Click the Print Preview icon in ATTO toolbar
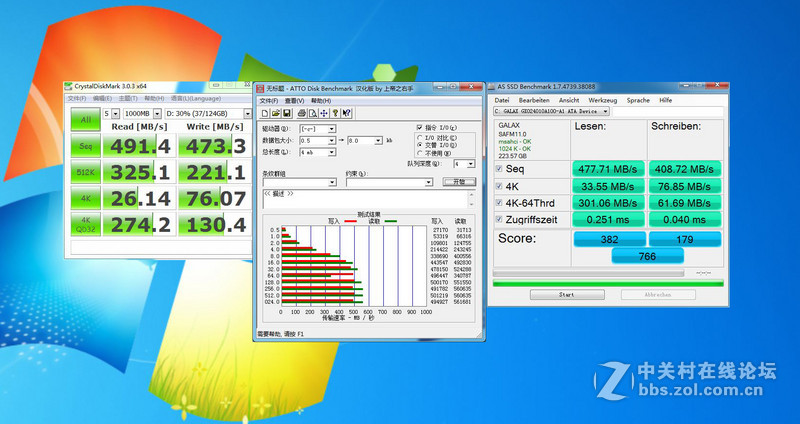 311,113
